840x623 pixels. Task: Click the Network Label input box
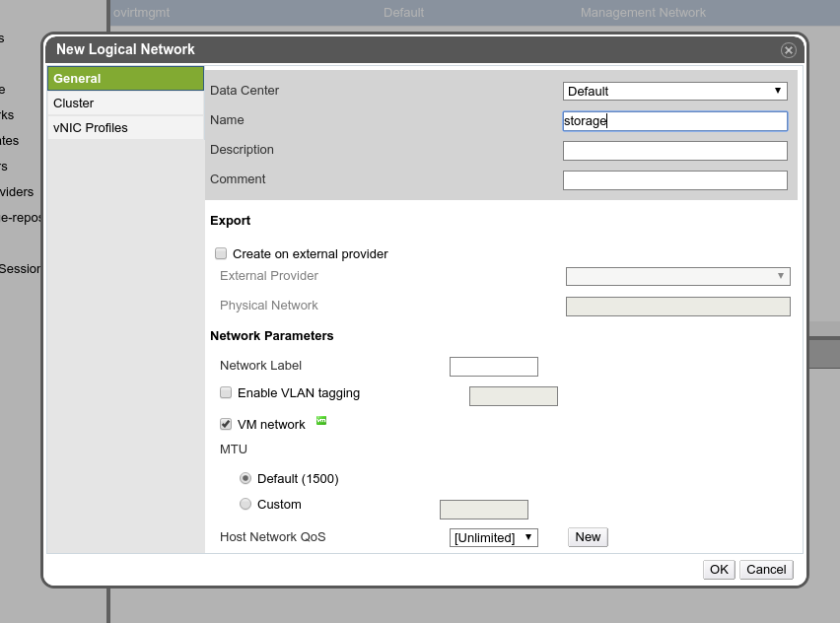(493, 367)
